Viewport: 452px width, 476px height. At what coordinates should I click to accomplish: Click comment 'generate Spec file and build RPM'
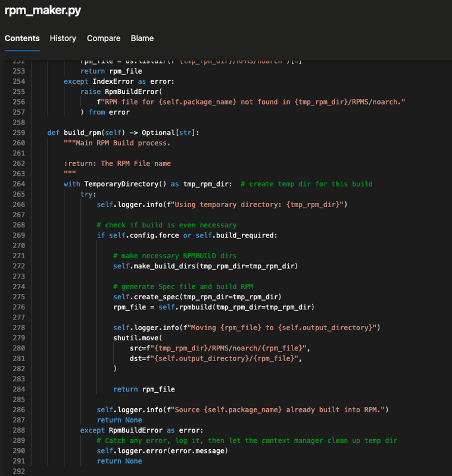183,287
